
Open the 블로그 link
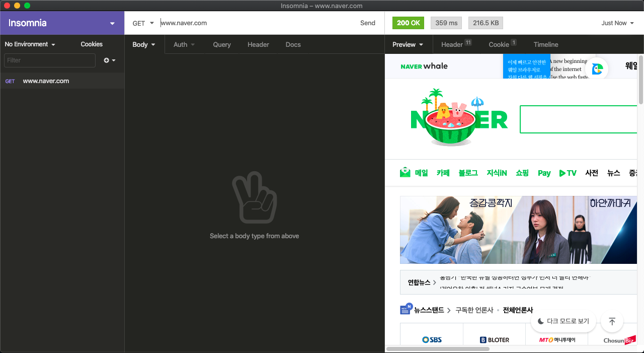(x=468, y=173)
